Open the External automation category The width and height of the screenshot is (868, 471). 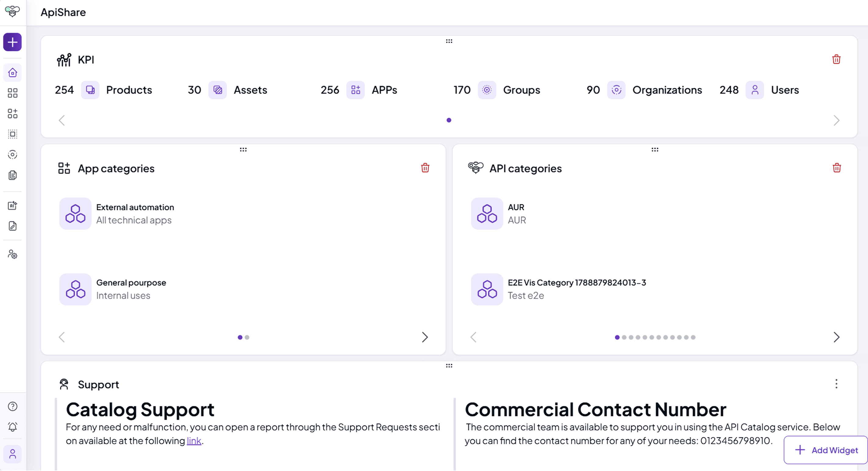(x=116, y=214)
